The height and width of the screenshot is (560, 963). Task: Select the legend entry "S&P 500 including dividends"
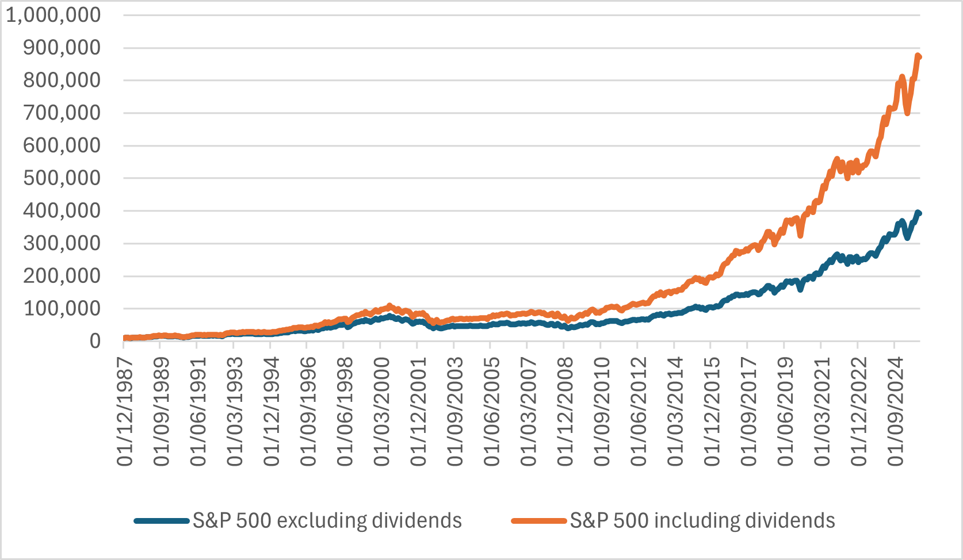pyautogui.click(x=673, y=521)
